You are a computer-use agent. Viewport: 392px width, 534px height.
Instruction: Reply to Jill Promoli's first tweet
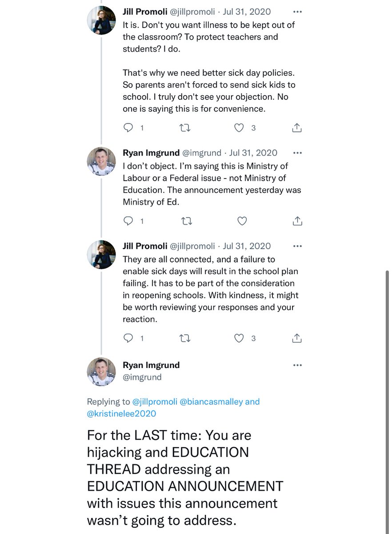[x=128, y=128]
